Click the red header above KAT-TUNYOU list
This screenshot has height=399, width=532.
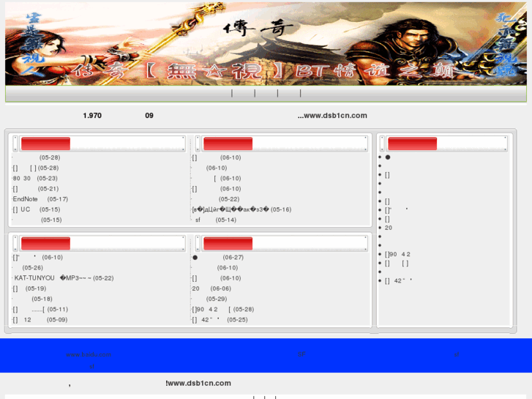(x=46, y=244)
